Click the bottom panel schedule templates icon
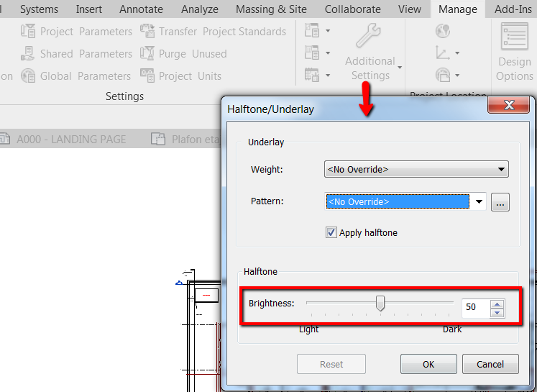Image resolution: width=537 pixels, height=392 pixels. pyautogui.click(x=312, y=75)
